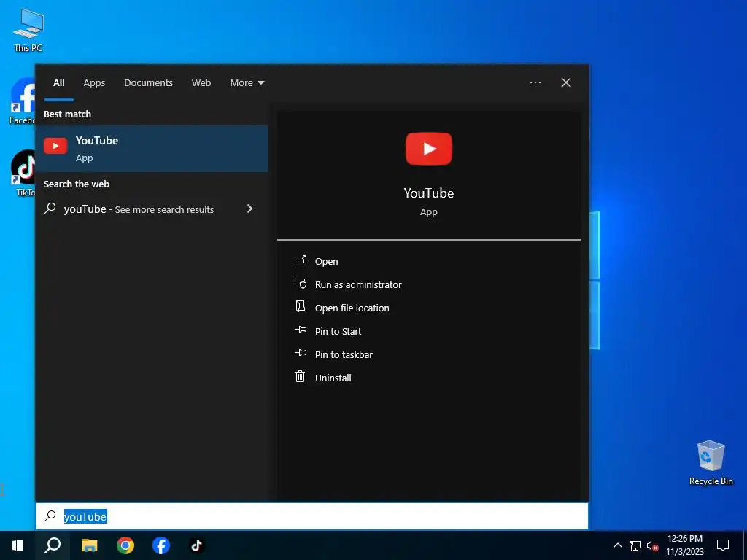Click magnifier icon beside youTube web search
The height and width of the screenshot is (560, 747).
click(50, 208)
